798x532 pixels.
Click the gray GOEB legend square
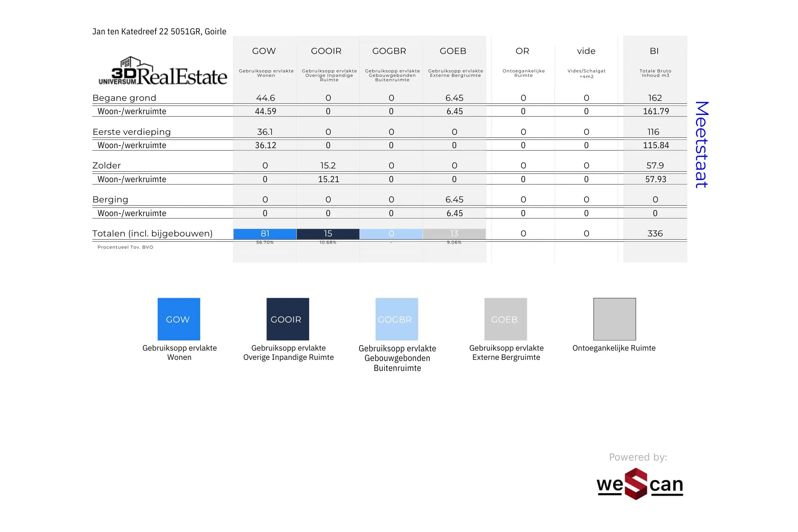click(505, 319)
